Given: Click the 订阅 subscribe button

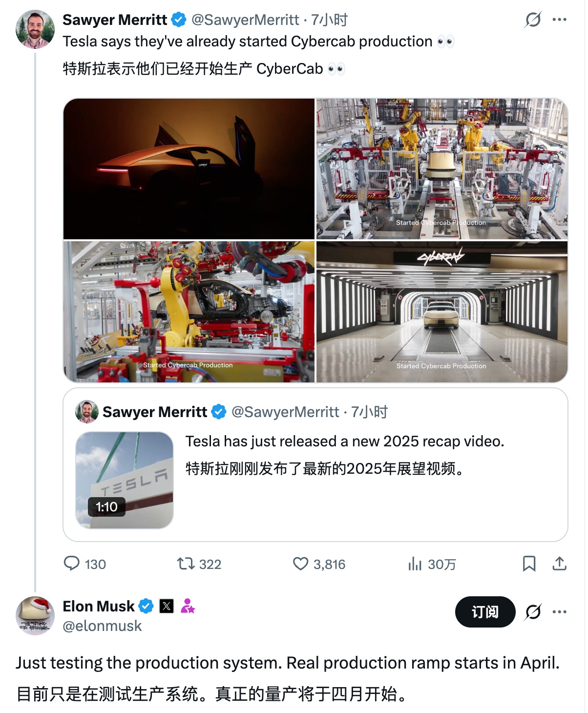Looking at the screenshot, I should pos(485,611).
